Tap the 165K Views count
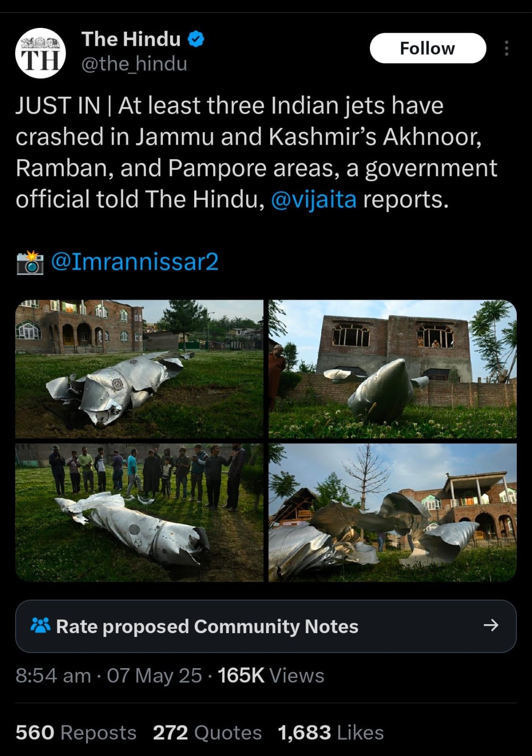The width and height of the screenshot is (532, 756). point(271,676)
